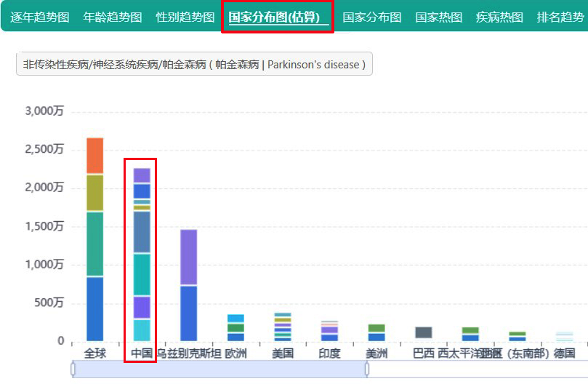Click left handle of zoom slider
Image resolution: width=588 pixels, height=392 pixels.
click(73, 369)
